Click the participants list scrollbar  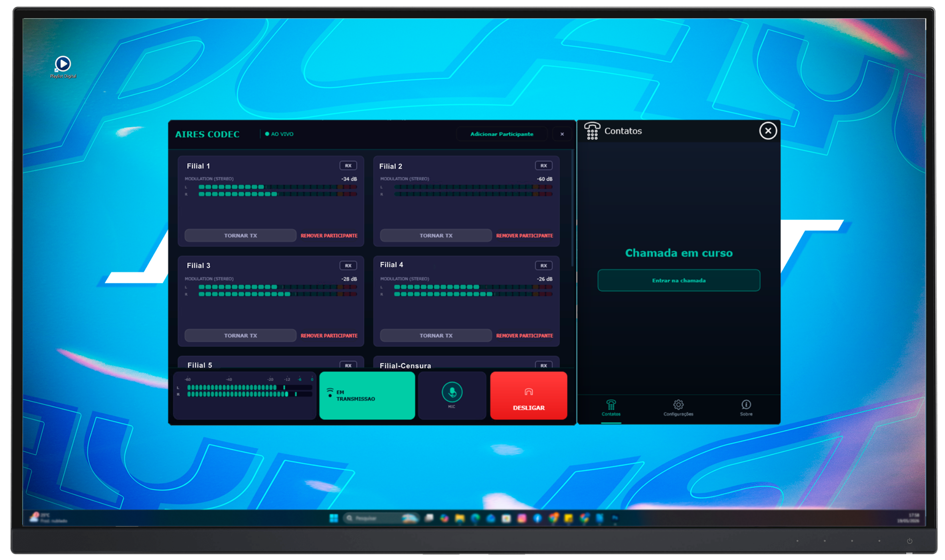coord(573,208)
